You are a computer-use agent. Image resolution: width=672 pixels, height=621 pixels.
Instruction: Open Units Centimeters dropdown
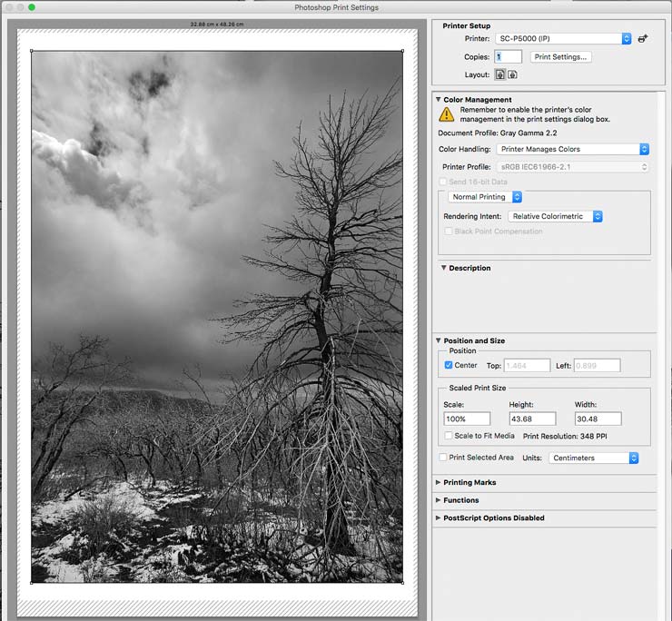[x=594, y=458]
